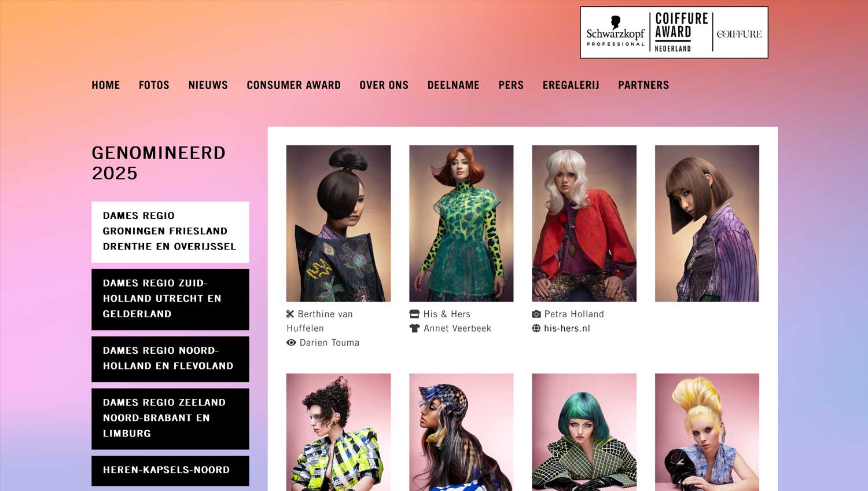Click the globe icon next to his-hers.nl
The image size is (868, 491).
536,328
